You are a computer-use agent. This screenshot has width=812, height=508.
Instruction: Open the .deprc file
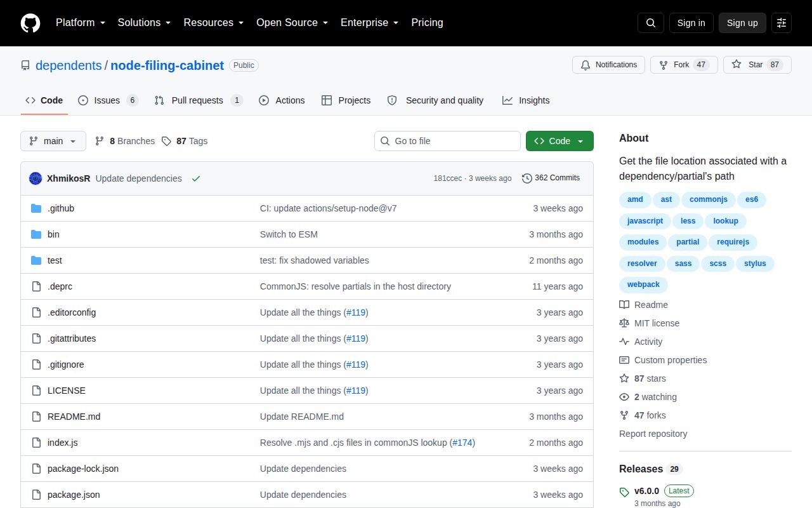60,286
